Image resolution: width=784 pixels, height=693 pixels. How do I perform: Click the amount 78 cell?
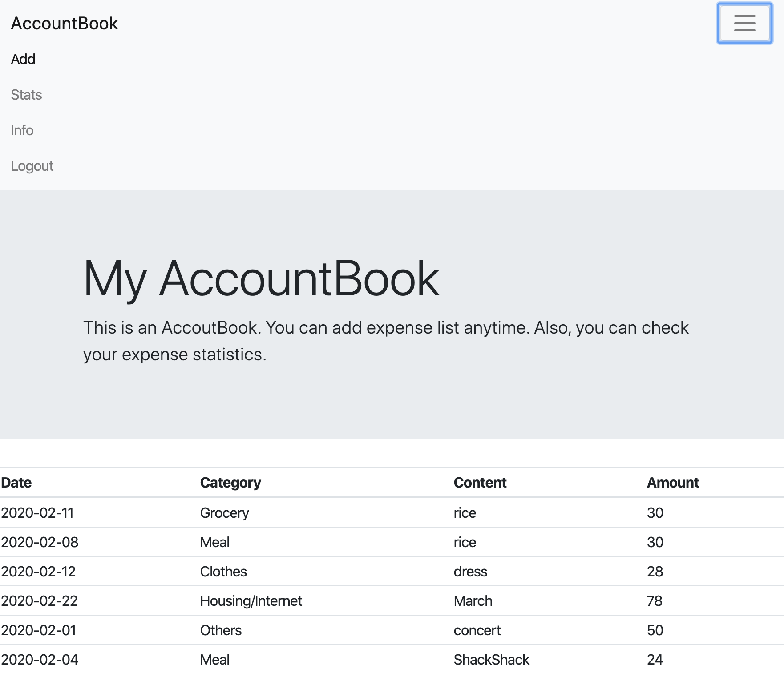click(654, 601)
